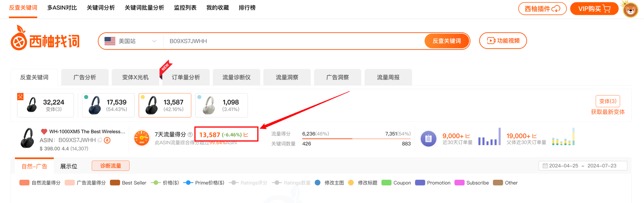This screenshot has width=644, height=203.
Task: Open 关键词批量分析 in the top navigation
Action: click(144, 8)
